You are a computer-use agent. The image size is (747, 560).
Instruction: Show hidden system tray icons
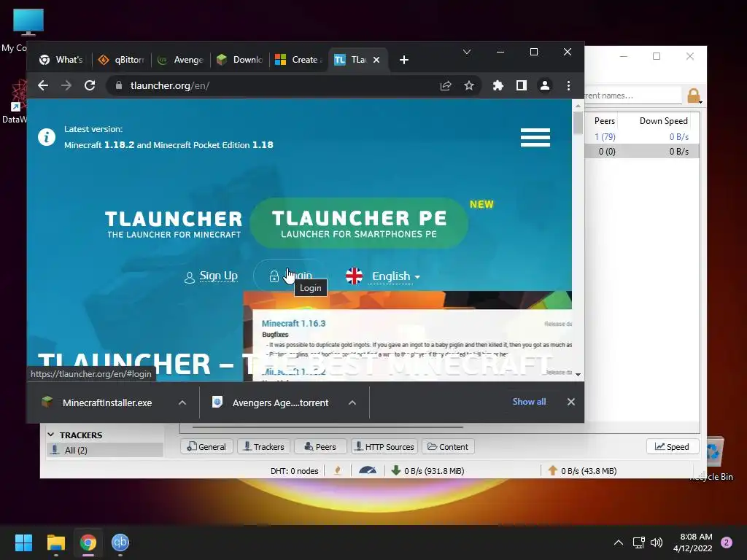tap(619, 542)
